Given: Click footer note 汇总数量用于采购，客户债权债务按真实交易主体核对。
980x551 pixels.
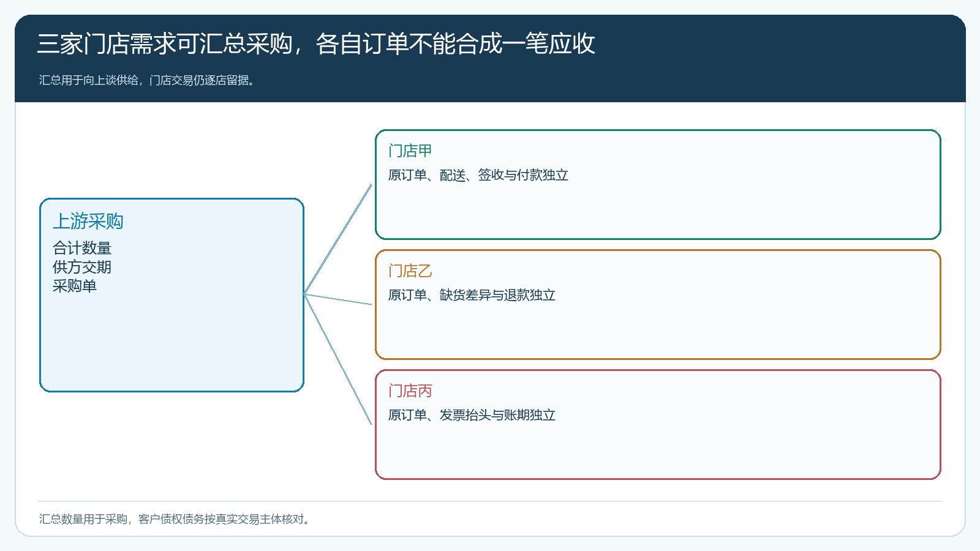Looking at the screenshot, I should click(x=175, y=519).
